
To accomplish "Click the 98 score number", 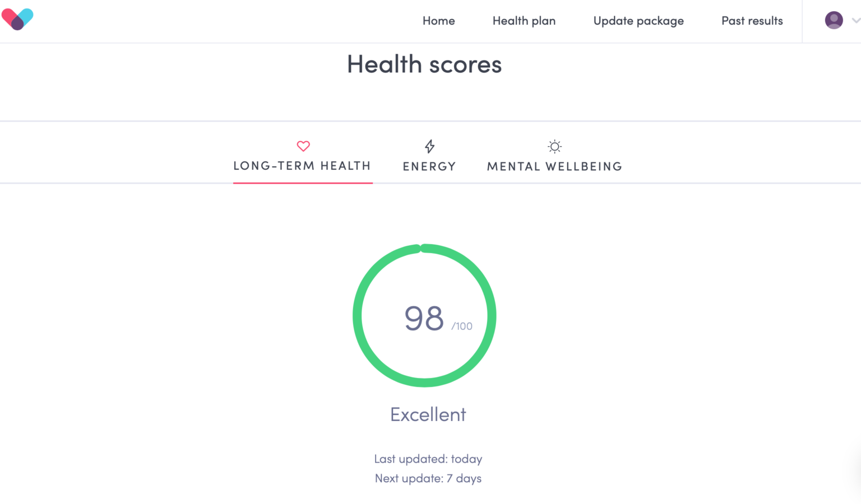I will tap(424, 318).
